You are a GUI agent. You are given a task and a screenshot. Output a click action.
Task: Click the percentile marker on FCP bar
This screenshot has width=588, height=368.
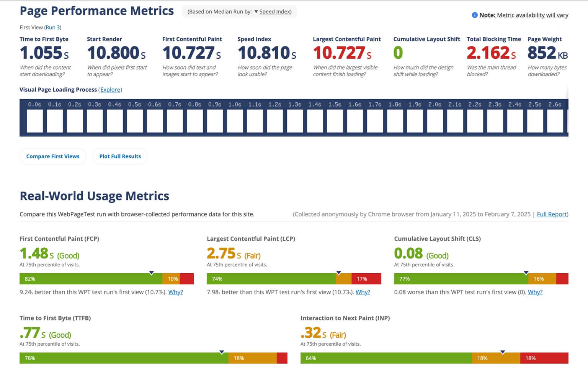[x=152, y=273]
